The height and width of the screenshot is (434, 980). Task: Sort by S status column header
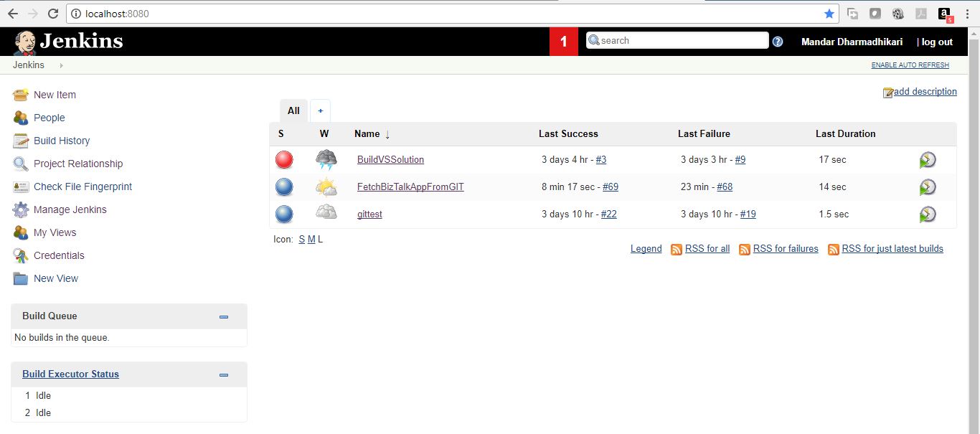tap(281, 133)
